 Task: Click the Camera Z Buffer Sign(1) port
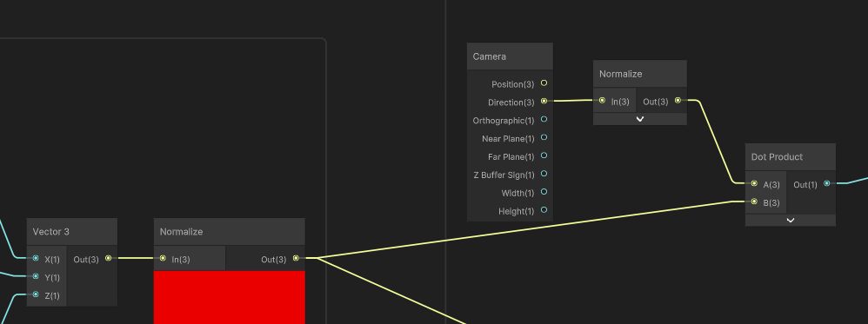(x=544, y=174)
